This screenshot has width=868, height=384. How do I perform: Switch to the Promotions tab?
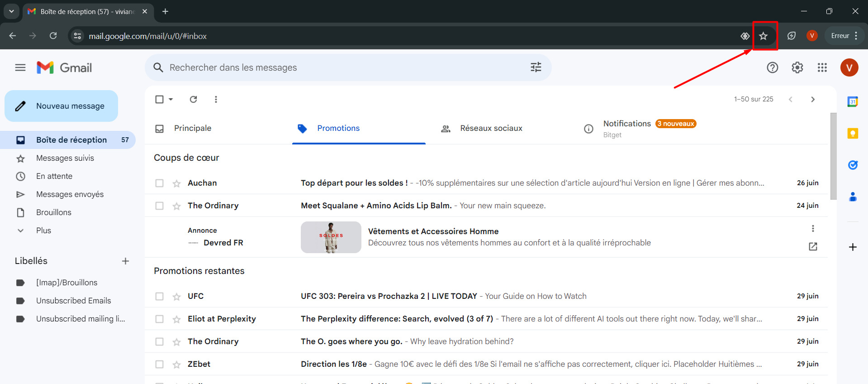pyautogui.click(x=359, y=128)
